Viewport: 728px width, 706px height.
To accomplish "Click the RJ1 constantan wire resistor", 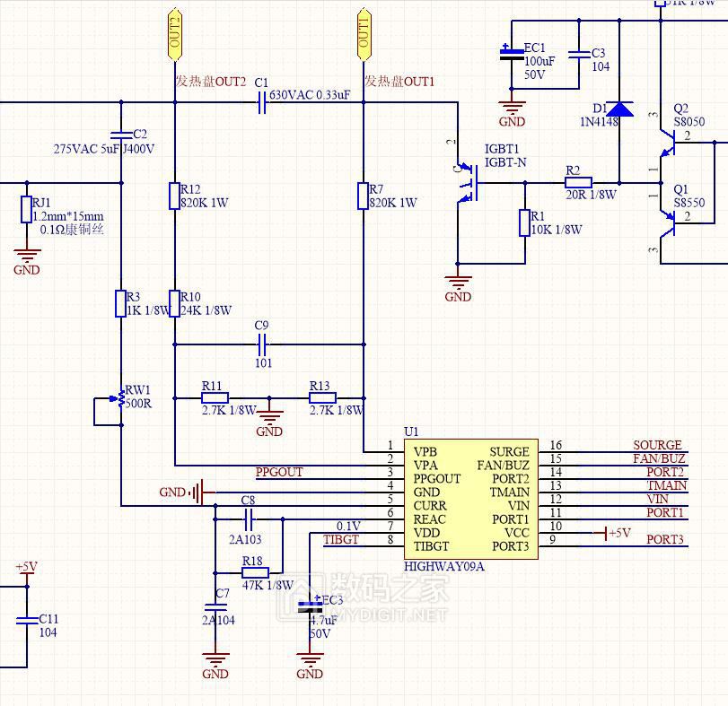I will click(x=26, y=210).
